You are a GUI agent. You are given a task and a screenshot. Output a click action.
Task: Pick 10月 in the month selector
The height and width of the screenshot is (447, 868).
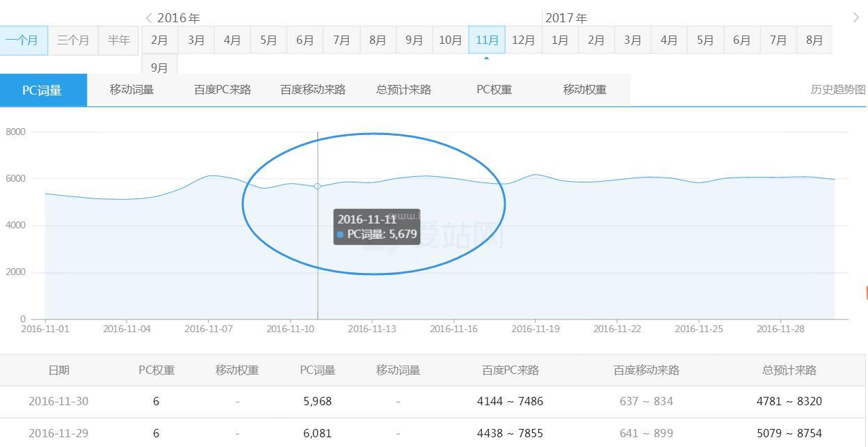coord(450,40)
